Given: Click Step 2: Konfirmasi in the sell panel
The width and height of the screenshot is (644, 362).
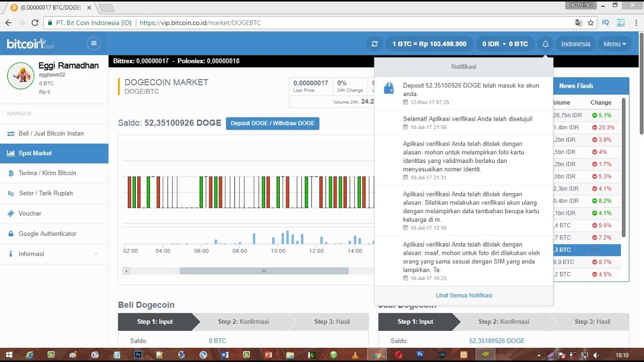Looking at the screenshot, I should click(x=504, y=322).
